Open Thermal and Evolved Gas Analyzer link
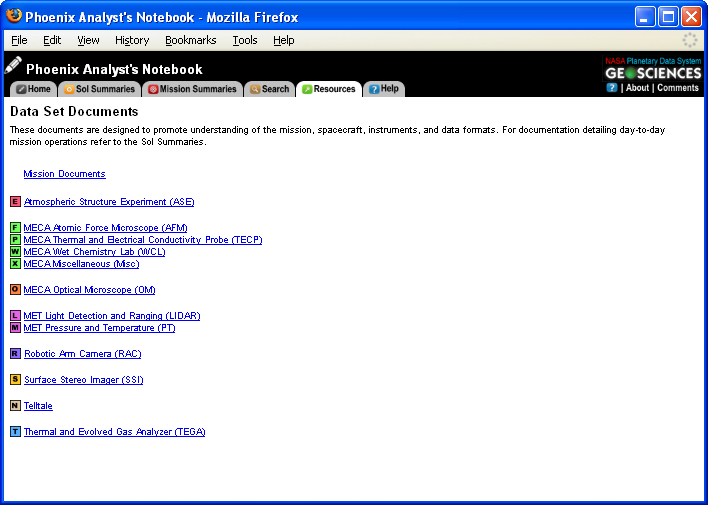This screenshot has height=505, width=708. click(114, 432)
